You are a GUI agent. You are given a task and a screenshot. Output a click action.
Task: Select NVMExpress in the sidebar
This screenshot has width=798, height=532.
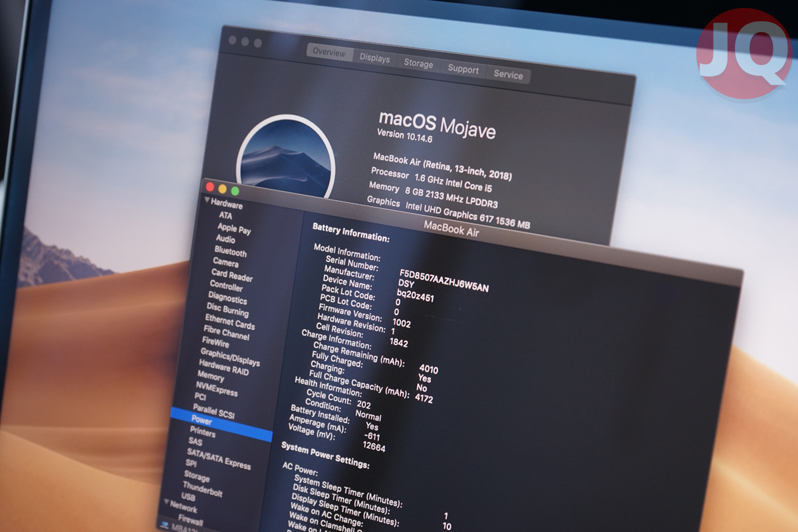[217, 388]
